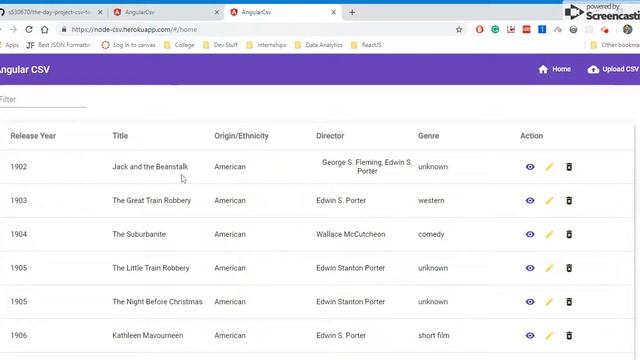The width and height of the screenshot is (640, 360).
Task: Click director cell 'Wallace McCutcheon'
Action: pyautogui.click(x=351, y=234)
